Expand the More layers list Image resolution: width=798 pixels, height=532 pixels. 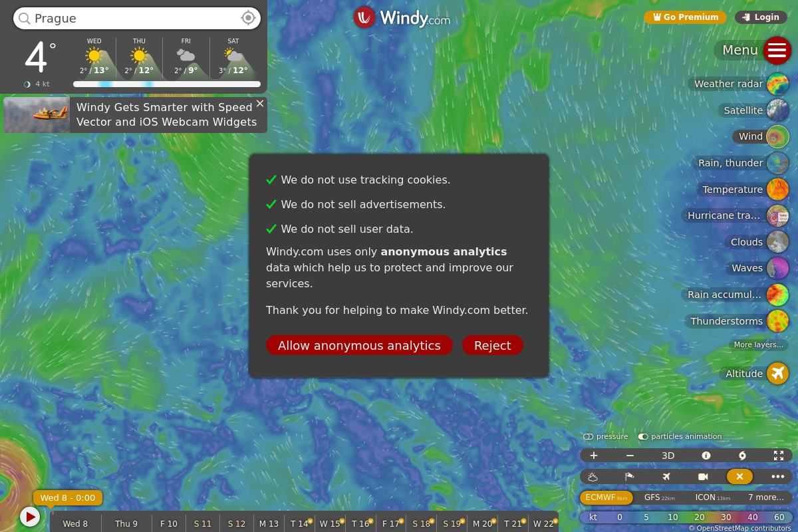tap(758, 344)
